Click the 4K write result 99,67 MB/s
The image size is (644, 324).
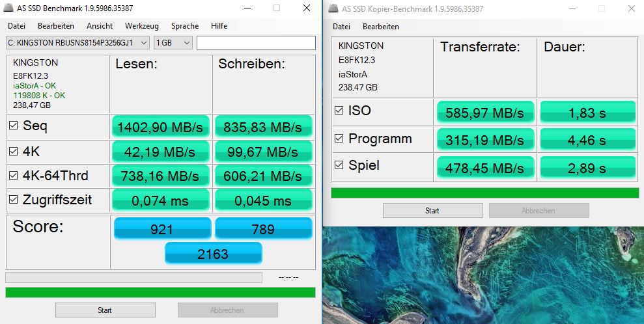point(263,152)
